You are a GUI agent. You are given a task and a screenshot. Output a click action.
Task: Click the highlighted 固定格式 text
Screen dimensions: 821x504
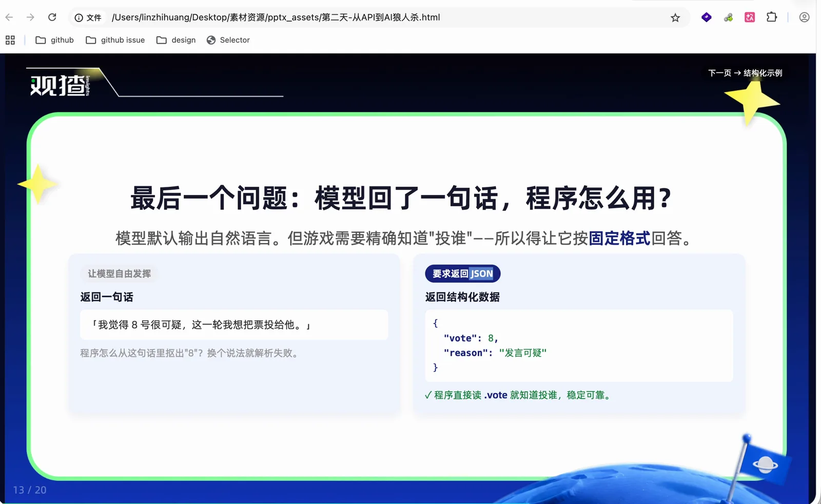[x=619, y=238]
